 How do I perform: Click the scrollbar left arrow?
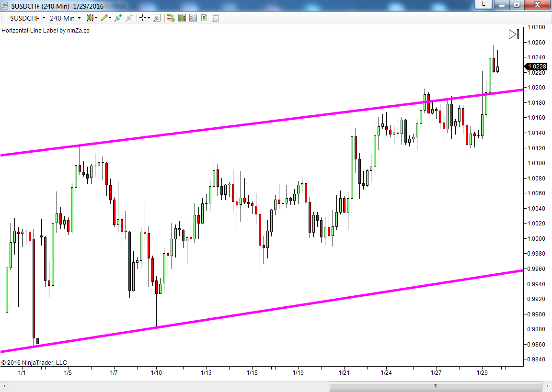click(4, 386)
